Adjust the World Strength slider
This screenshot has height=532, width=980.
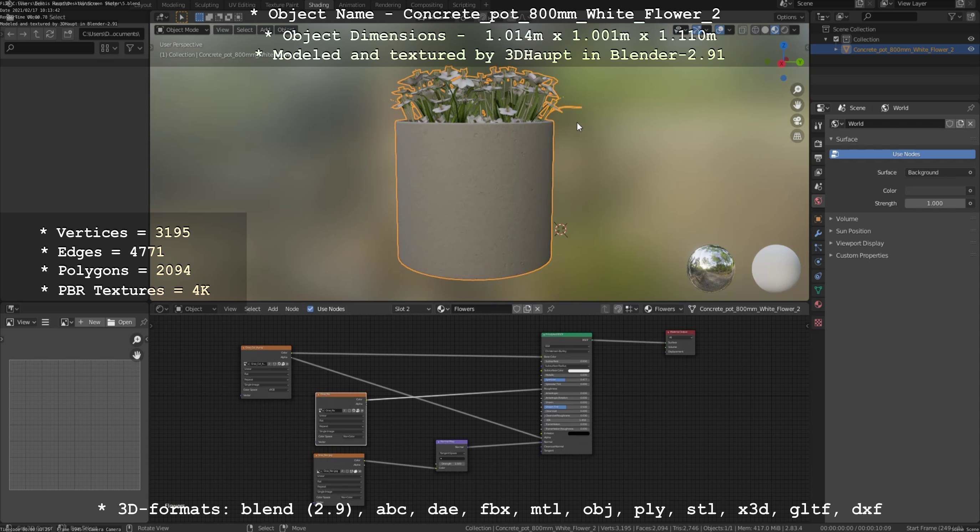coord(934,204)
